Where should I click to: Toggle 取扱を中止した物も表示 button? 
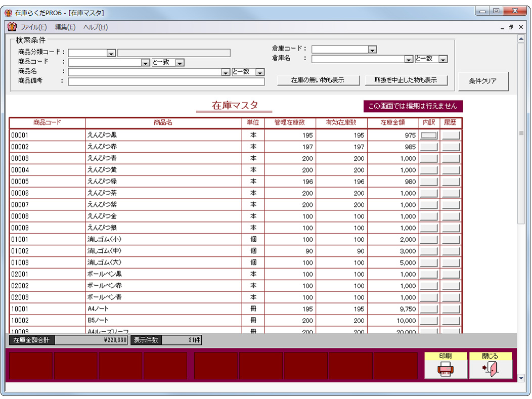406,80
